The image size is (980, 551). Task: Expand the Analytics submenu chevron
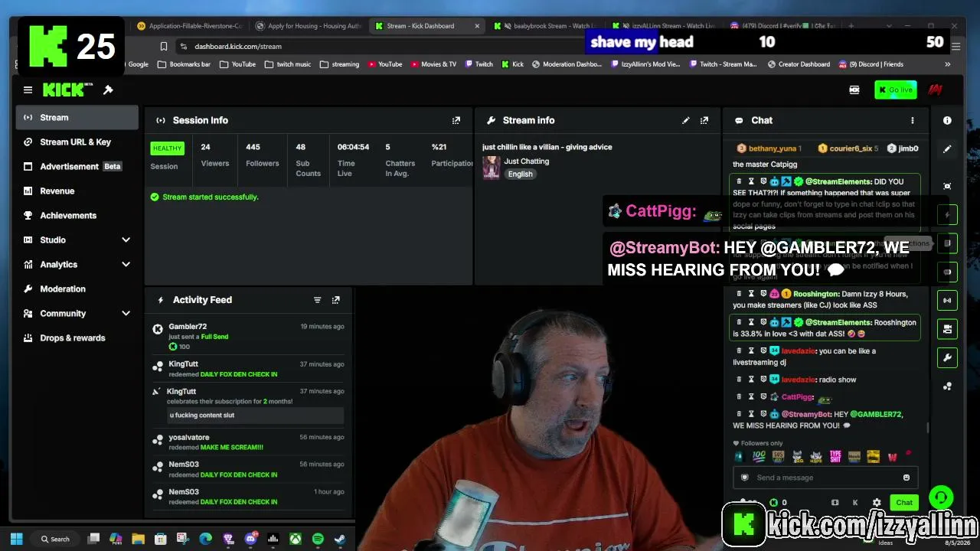tap(126, 264)
